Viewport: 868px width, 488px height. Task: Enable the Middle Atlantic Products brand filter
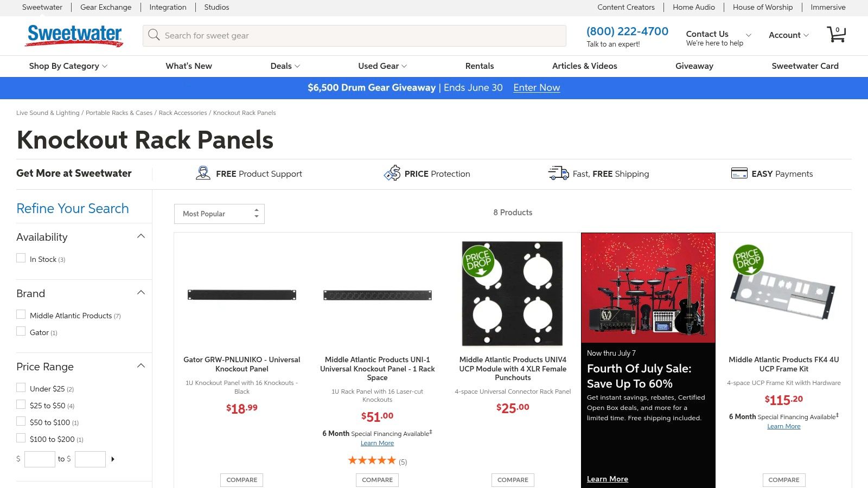point(21,314)
